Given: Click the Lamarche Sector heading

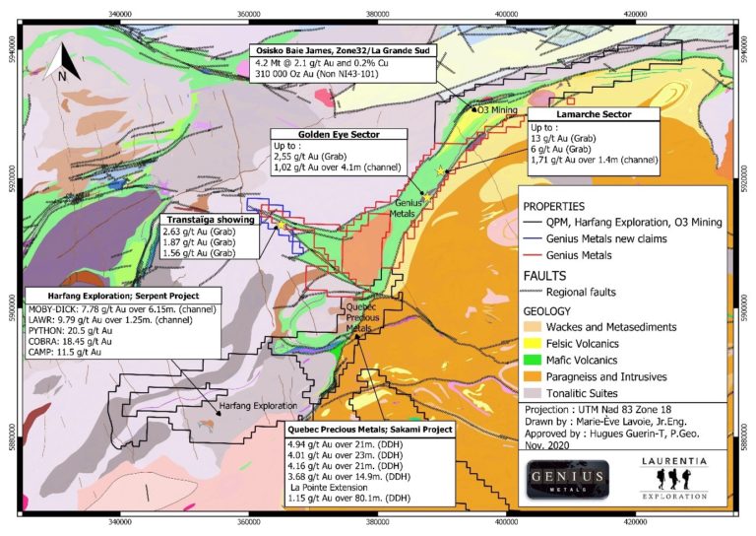Looking at the screenshot, I should coord(594,114).
